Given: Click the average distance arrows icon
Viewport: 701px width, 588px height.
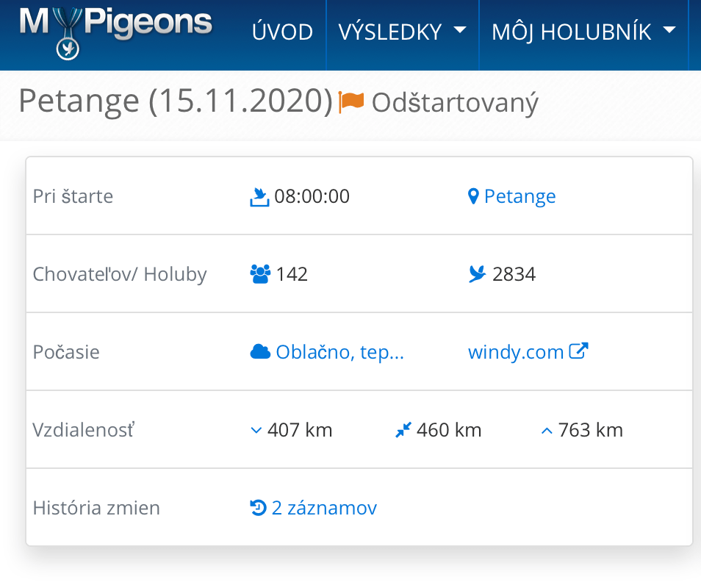Looking at the screenshot, I should [403, 430].
